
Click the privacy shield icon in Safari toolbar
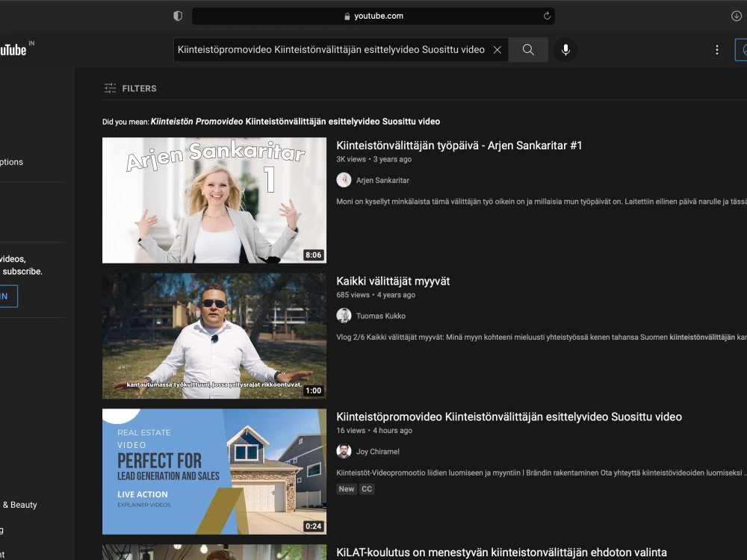click(178, 16)
